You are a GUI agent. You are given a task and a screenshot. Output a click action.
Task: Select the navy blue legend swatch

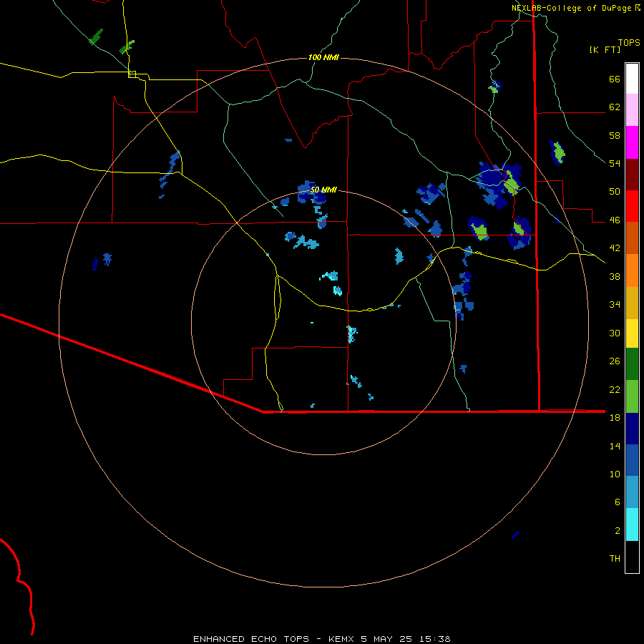point(632,429)
